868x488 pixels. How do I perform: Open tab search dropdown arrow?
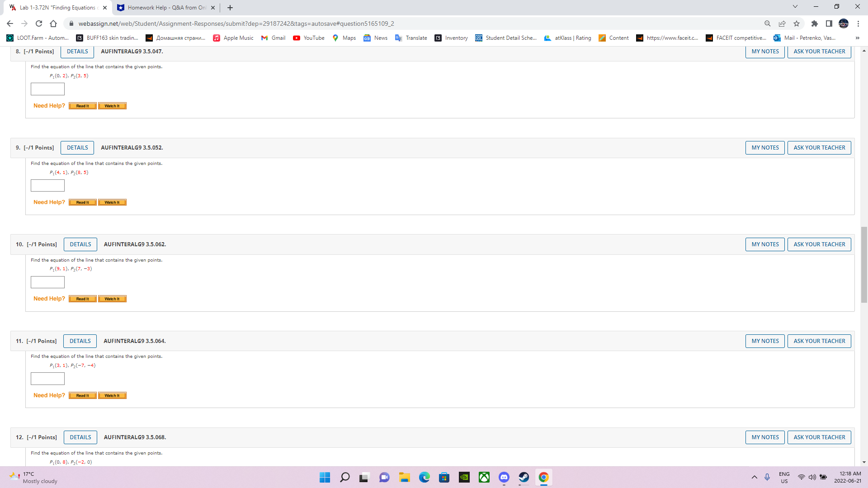795,7
